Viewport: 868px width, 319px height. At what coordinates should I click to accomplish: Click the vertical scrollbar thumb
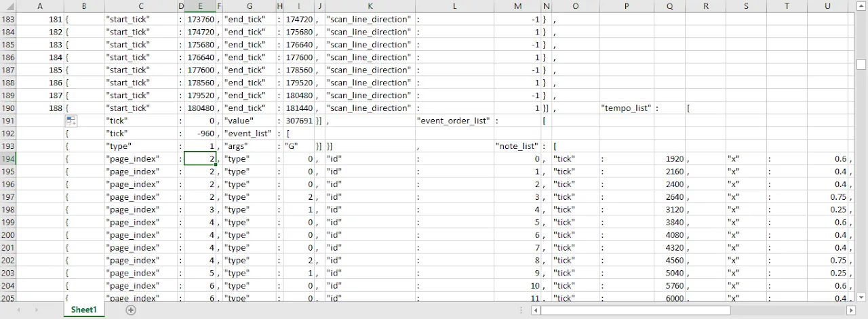861,64
